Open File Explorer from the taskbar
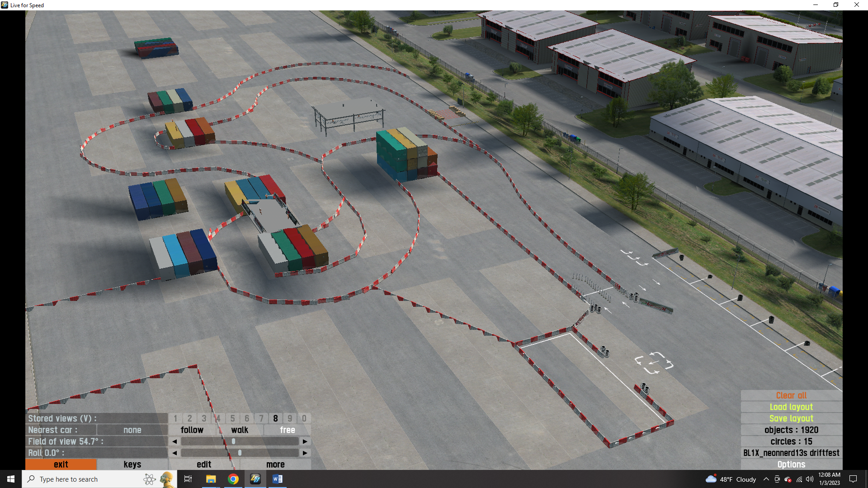The image size is (868, 488). pos(211,479)
